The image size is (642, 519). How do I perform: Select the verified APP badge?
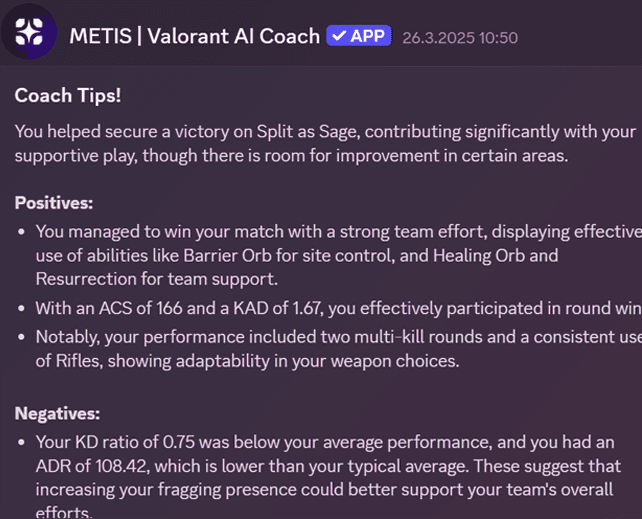click(x=359, y=36)
